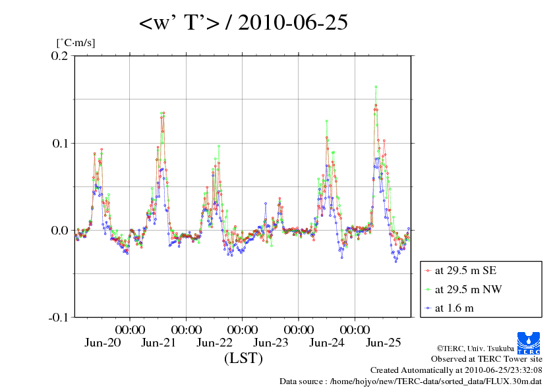Click the blue 1.6 m legend marker
This screenshot has height=392, width=555.
pos(428,308)
